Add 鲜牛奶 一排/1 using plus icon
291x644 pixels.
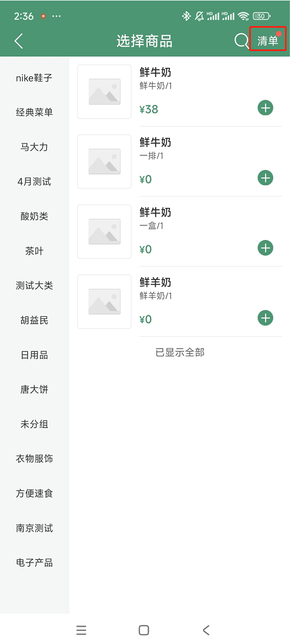[x=265, y=178]
